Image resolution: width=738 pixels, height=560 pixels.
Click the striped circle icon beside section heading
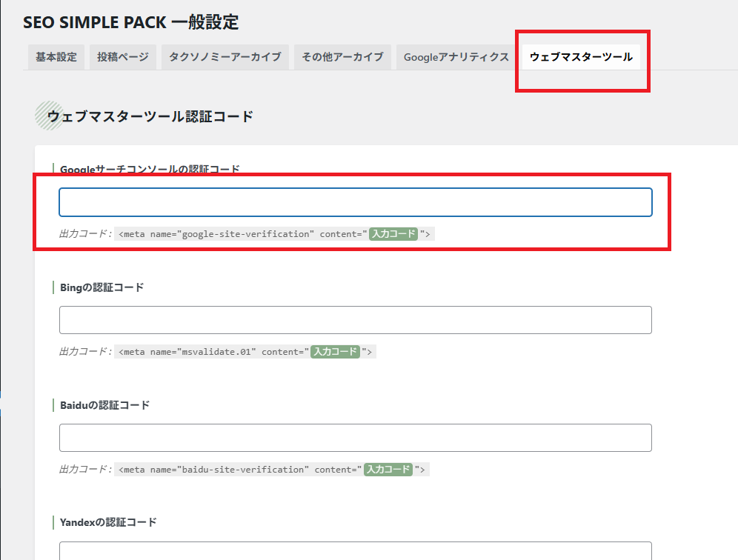pos(50,116)
